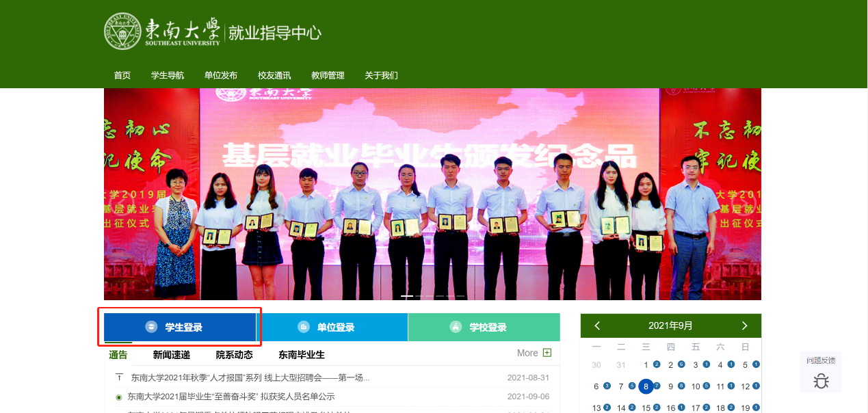Open the 学生导航 menu
This screenshot has height=413, width=868.
click(166, 76)
